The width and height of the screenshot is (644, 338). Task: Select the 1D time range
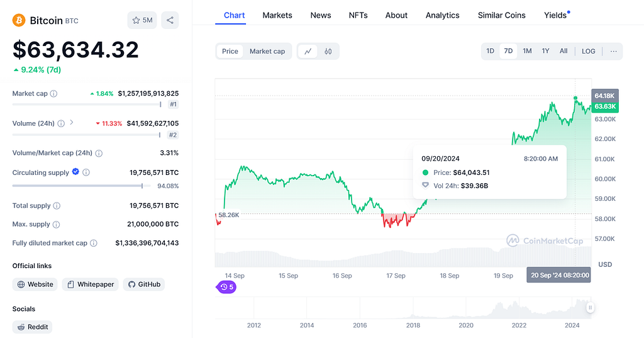click(490, 51)
